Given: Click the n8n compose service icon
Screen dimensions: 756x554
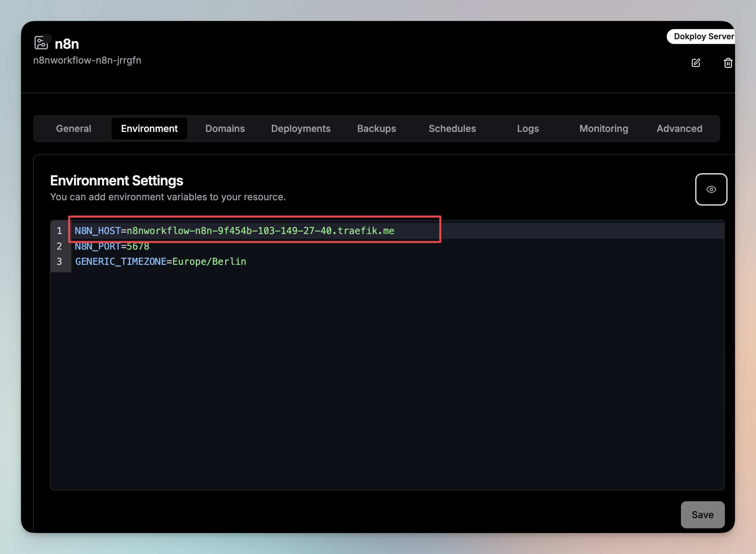Looking at the screenshot, I should pyautogui.click(x=41, y=43).
